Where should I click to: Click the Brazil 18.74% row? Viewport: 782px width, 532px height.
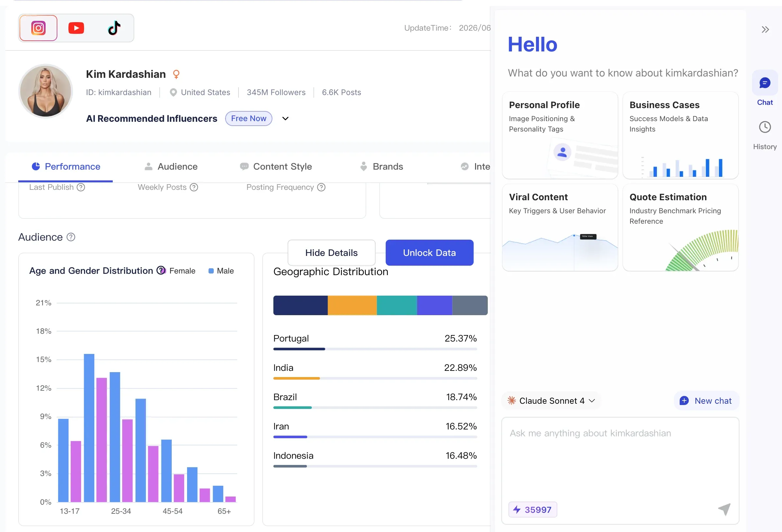tap(375, 400)
